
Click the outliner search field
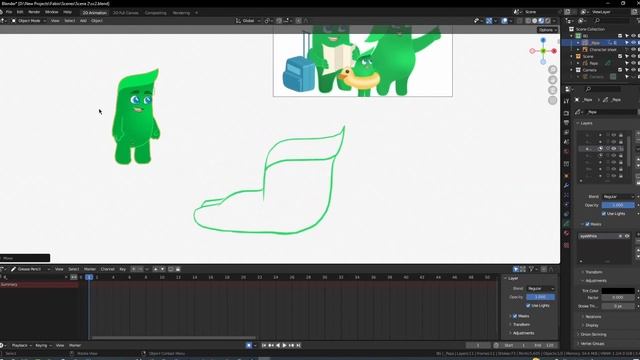[x=611, y=20]
